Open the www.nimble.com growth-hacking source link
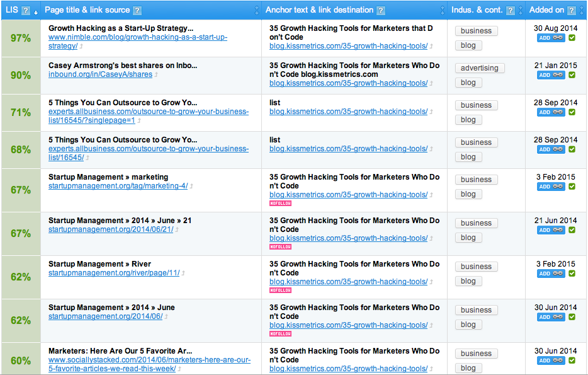588x375 pixels. (138, 42)
